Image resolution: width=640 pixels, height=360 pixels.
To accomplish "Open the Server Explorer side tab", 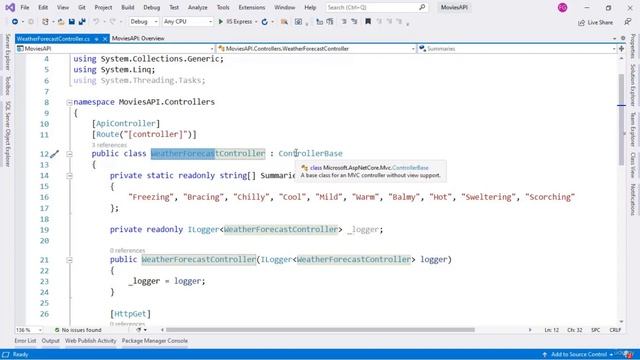I will [x=7, y=52].
